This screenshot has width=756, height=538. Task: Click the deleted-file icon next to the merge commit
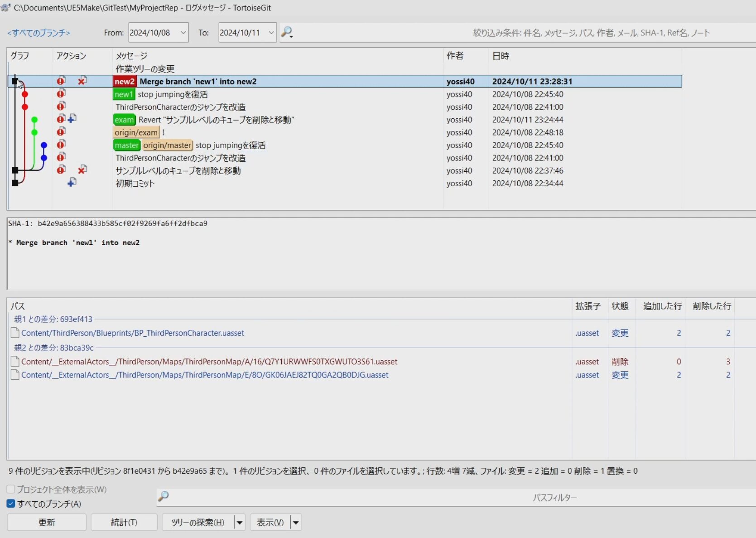tap(82, 81)
